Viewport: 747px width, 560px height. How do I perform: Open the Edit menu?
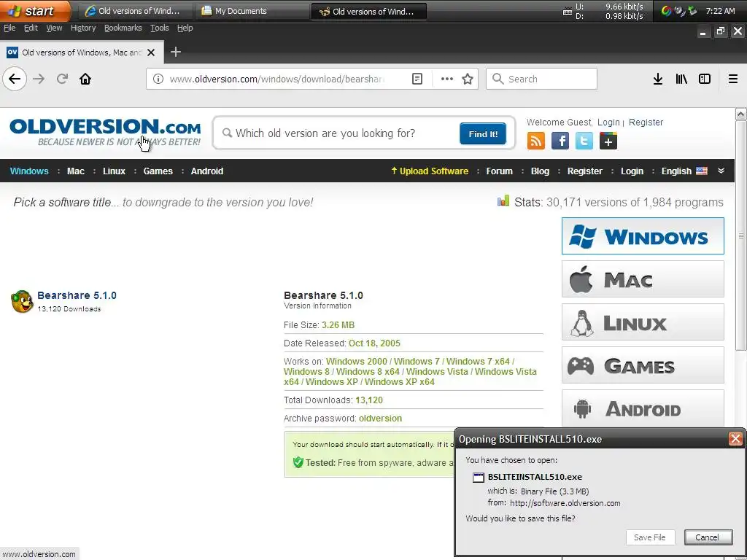[x=31, y=28]
